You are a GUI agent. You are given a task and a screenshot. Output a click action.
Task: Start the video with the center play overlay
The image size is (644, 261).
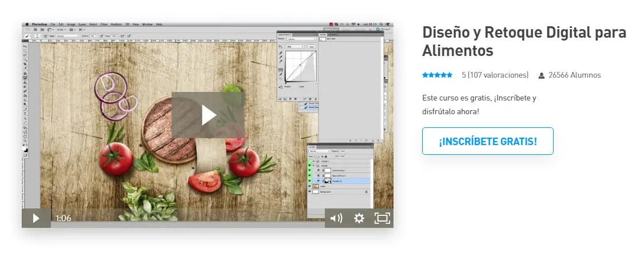click(208, 115)
